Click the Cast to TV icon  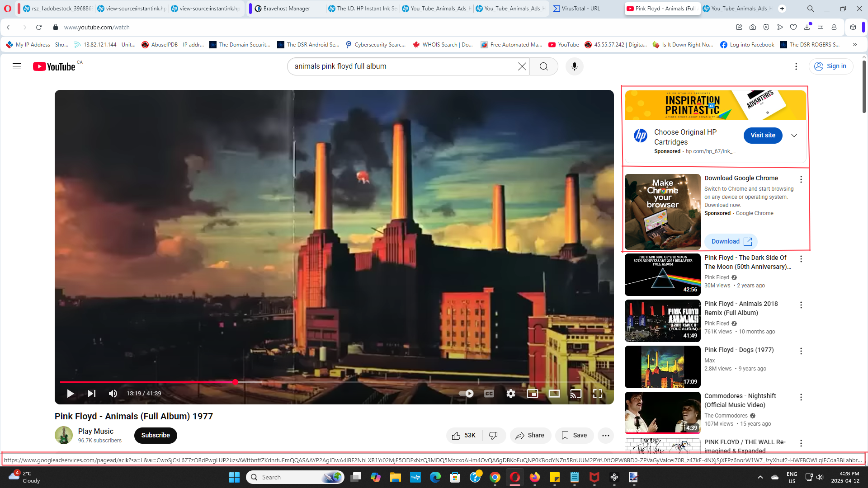(x=576, y=394)
